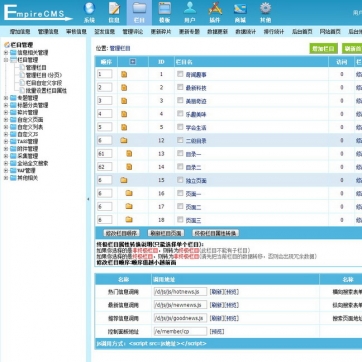Open the 用户 person icon in top navigation

(x=190, y=9)
